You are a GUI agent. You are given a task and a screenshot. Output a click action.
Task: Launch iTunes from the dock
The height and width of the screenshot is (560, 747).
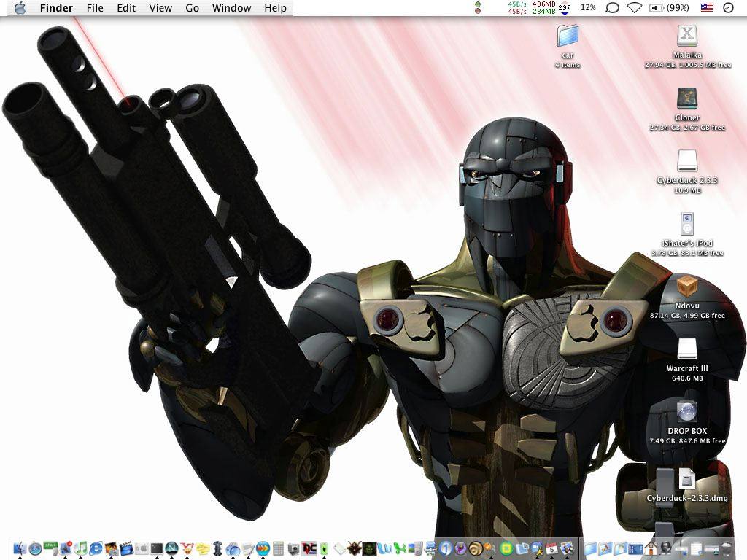click(81, 548)
